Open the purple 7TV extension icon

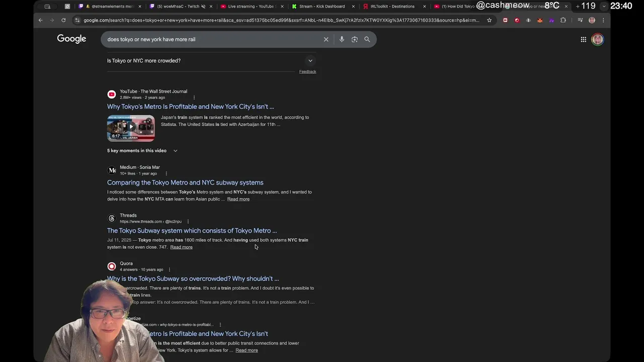(551, 20)
